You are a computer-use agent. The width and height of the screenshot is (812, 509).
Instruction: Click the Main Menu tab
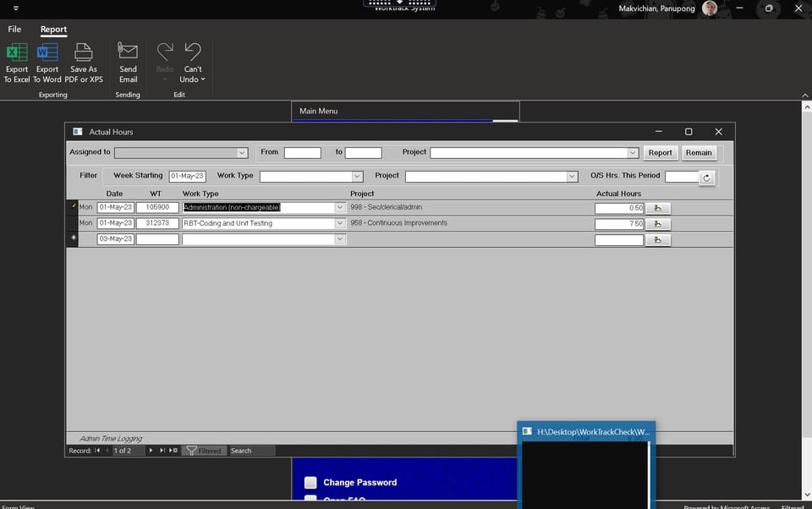(319, 112)
